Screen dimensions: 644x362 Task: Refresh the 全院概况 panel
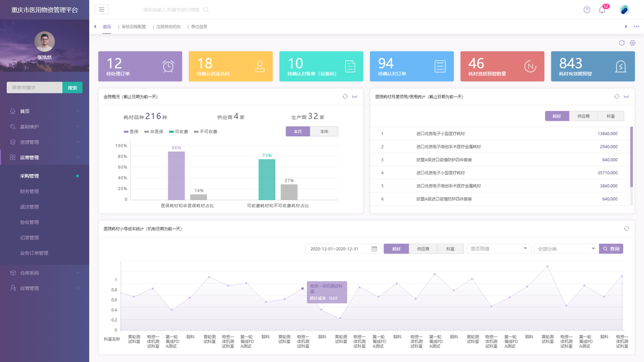[345, 97]
